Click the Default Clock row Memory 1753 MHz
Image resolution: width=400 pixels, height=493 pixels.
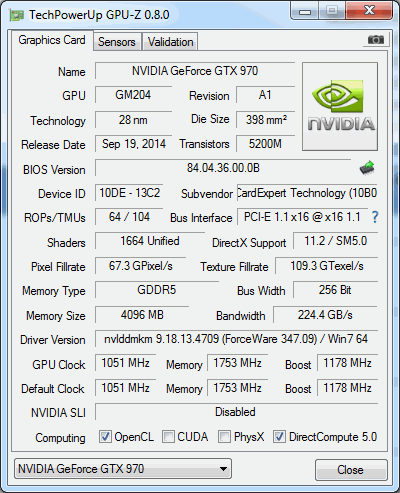tap(238, 388)
